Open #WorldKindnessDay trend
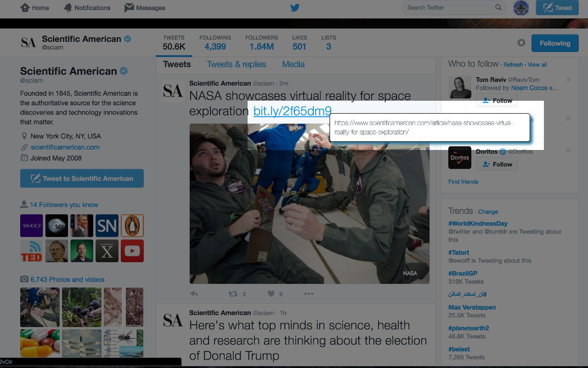588x368 pixels. (x=478, y=224)
